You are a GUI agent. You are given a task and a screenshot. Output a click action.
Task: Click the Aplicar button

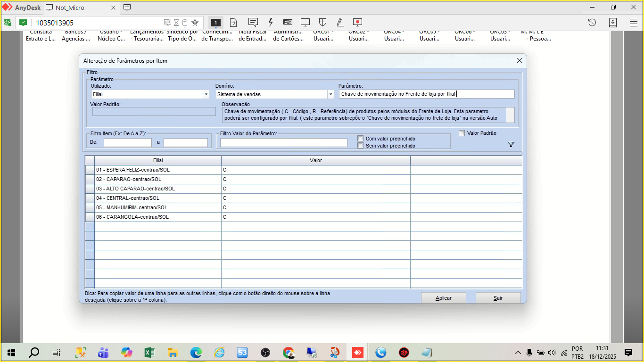(443, 298)
